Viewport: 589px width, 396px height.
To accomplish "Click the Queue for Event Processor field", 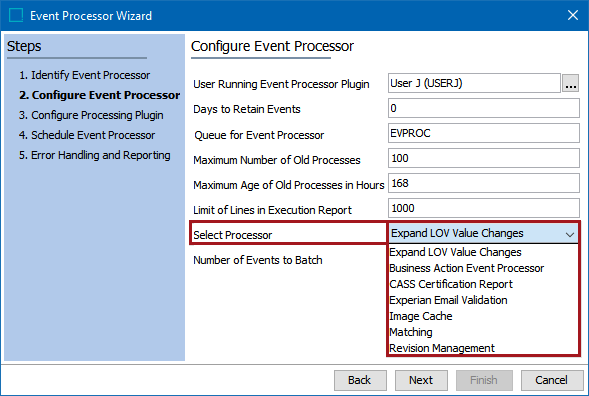I will pyautogui.click(x=483, y=133).
